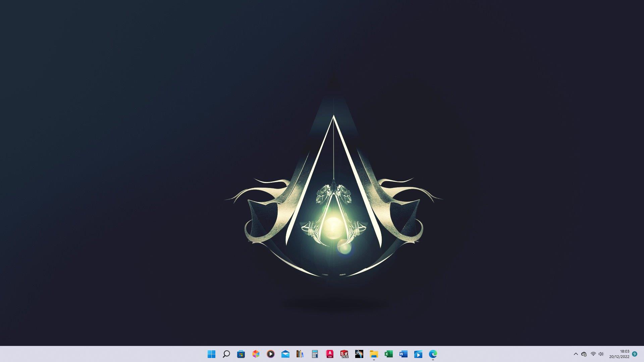Open the colorful hexagon app icon
644x362 pixels.
tap(256, 354)
